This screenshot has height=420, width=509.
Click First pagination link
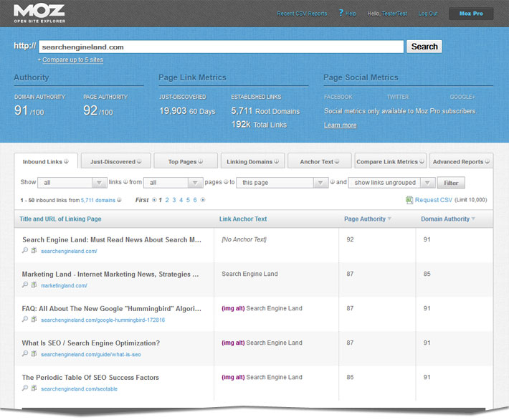click(142, 200)
